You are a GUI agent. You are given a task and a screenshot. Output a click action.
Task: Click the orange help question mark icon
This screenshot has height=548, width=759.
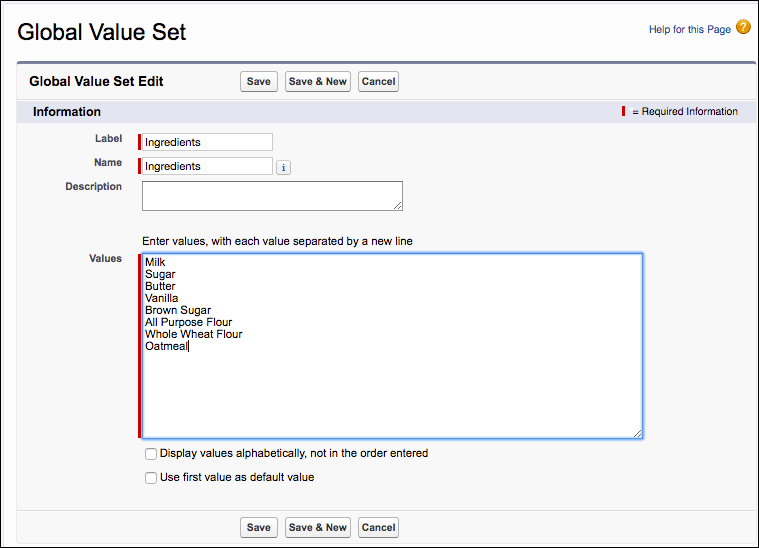(x=743, y=28)
